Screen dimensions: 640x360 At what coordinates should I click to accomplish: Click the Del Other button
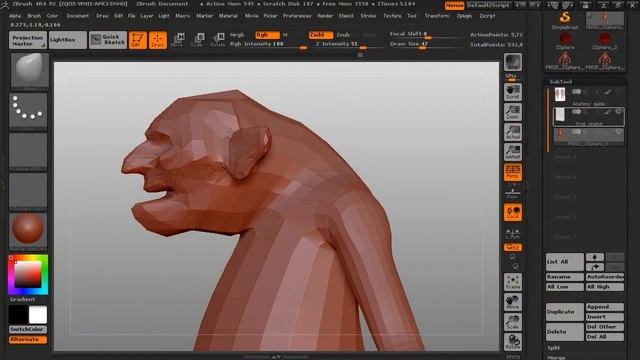(x=605, y=327)
